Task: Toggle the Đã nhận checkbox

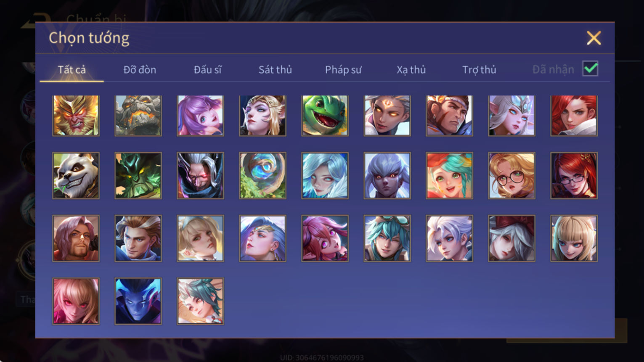Action: point(590,69)
